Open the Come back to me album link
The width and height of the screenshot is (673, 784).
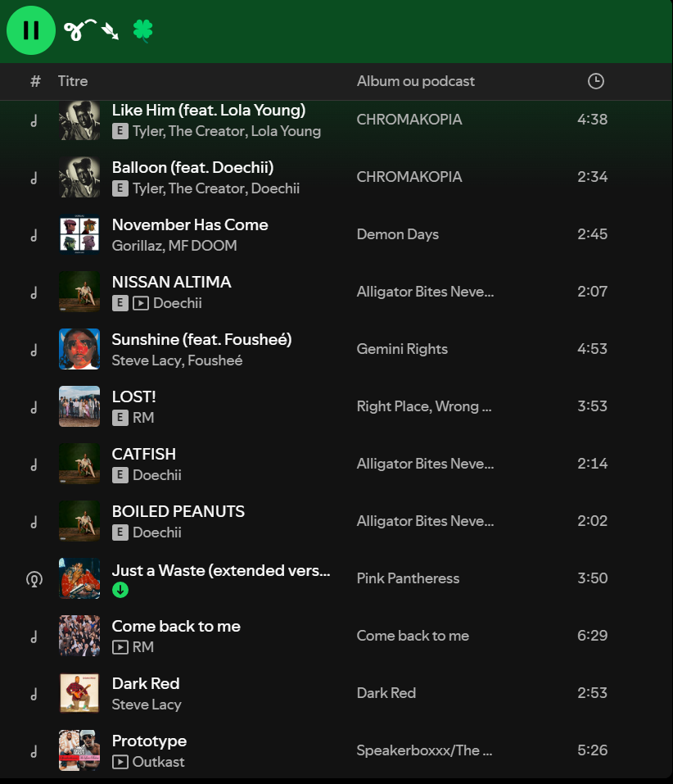(x=413, y=636)
